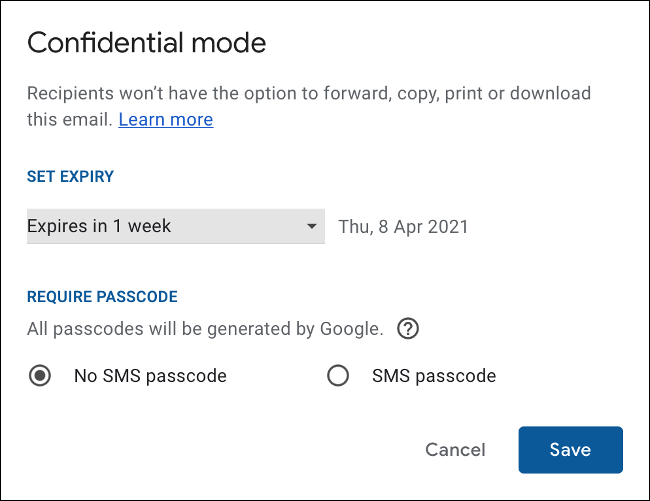
Task: Click Cancel to dismiss the dialog
Action: [455, 450]
